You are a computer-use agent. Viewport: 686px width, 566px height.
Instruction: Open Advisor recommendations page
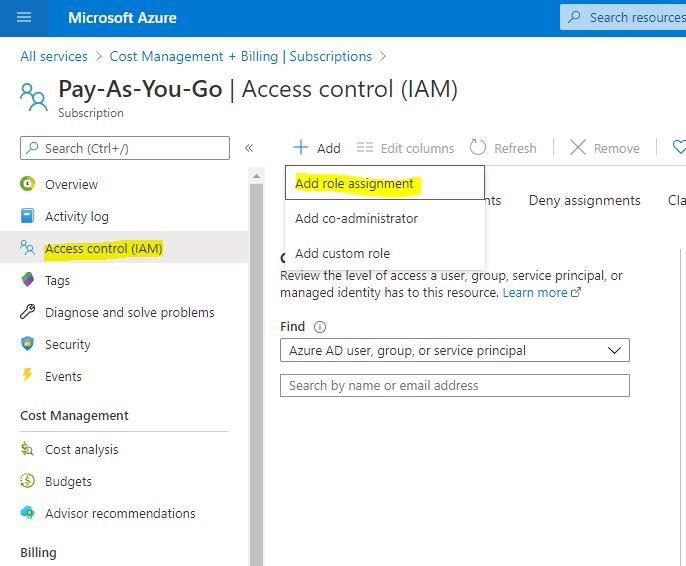coord(124,513)
